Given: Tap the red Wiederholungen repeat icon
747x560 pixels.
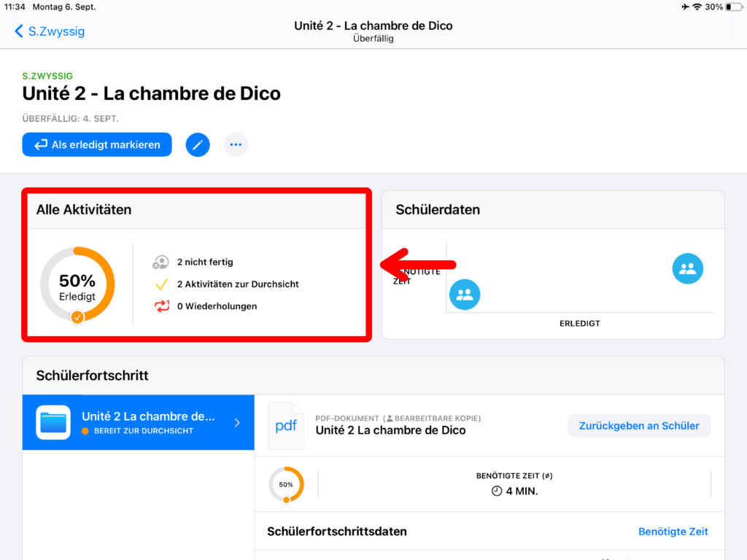Looking at the screenshot, I should 161,306.
